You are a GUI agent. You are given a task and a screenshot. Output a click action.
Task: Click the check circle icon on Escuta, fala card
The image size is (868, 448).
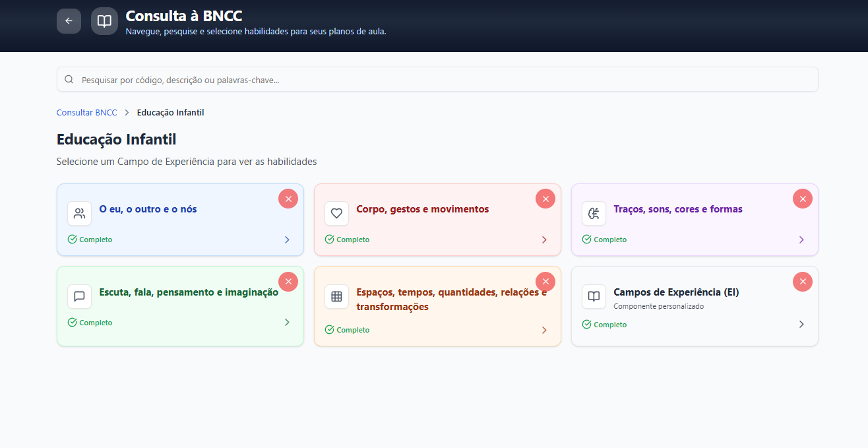tap(73, 323)
